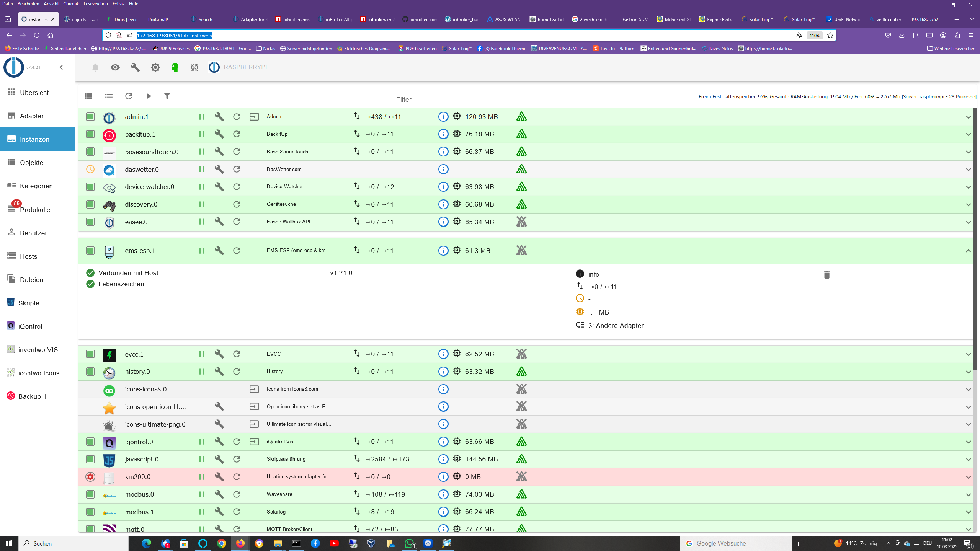Image resolution: width=980 pixels, height=551 pixels.
Task: Open admin.1 web link icon
Action: tap(254, 117)
